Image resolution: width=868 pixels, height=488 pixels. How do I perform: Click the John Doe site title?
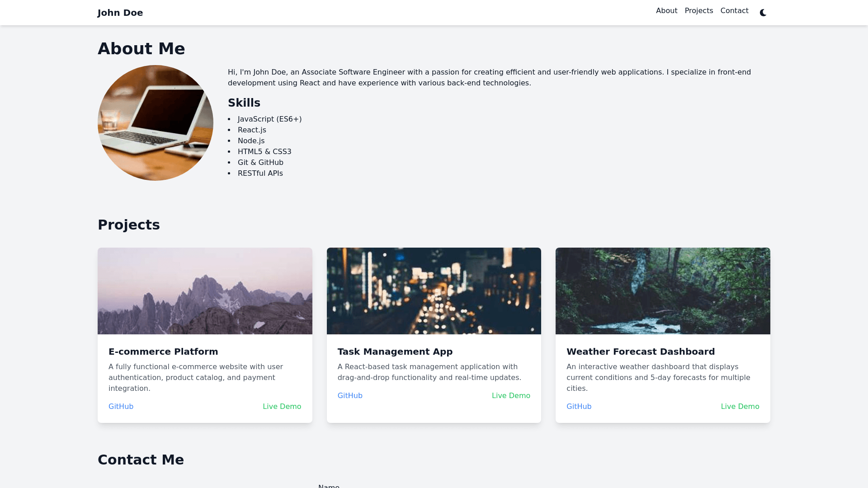120,13
